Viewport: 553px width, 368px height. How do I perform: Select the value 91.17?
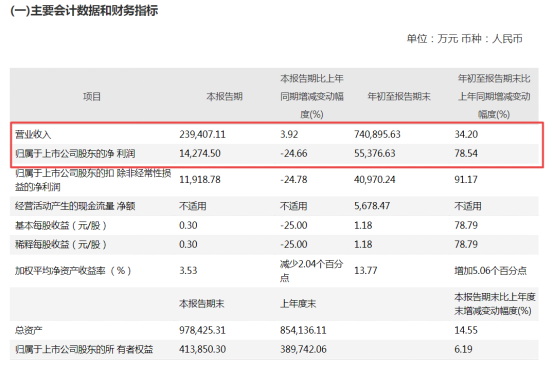(466, 180)
